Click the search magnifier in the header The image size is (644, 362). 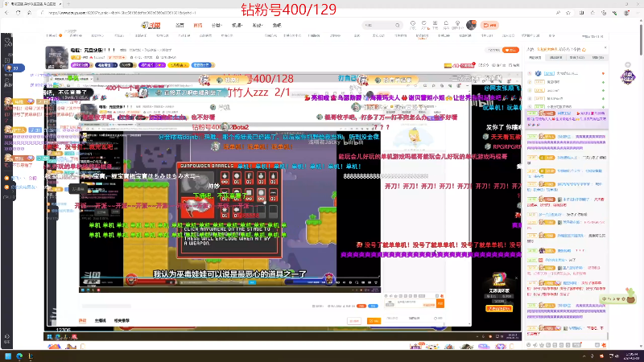tap(398, 26)
